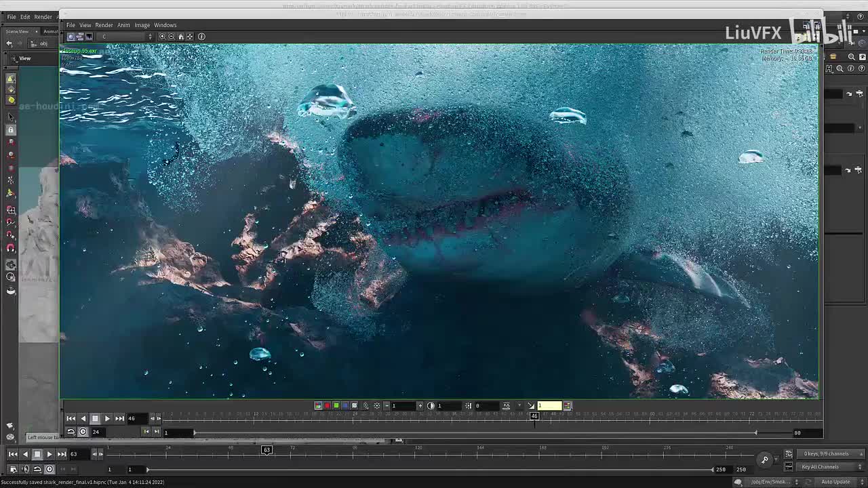Stop MPlay playback

[95, 419]
